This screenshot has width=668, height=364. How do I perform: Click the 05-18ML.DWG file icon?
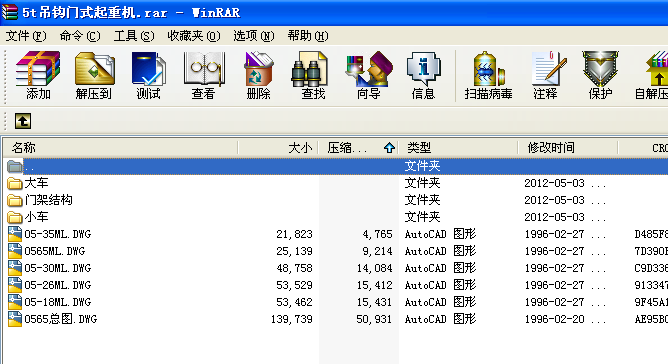(15, 302)
